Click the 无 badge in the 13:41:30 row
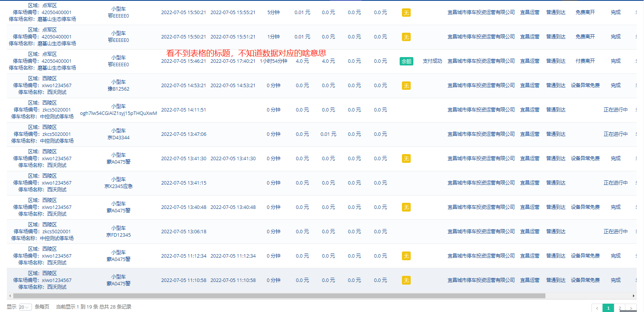 point(406,159)
